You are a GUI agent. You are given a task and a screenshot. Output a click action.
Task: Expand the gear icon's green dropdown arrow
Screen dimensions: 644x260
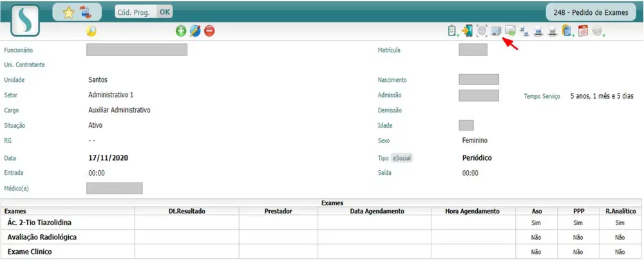click(x=604, y=35)
